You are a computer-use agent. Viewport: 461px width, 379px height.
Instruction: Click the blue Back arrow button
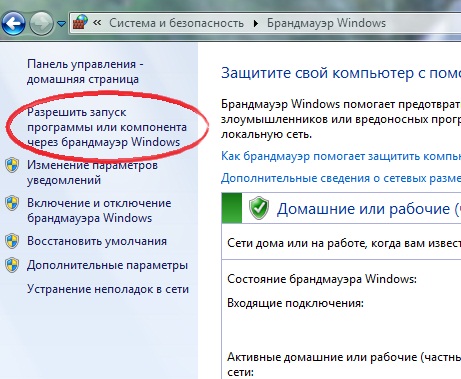click(13, 23)
